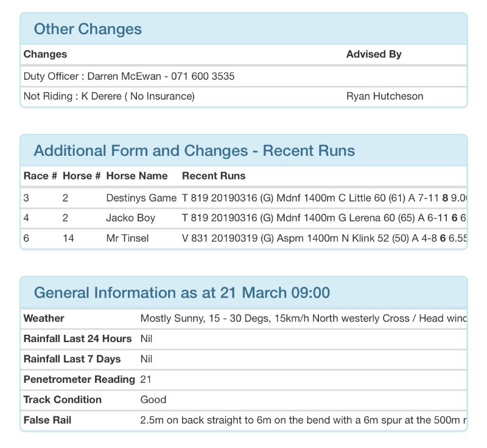The width and height of the screenshot is (487, 448).
Task: Click the Track Condition value Good
Action: tap(153, 400)
